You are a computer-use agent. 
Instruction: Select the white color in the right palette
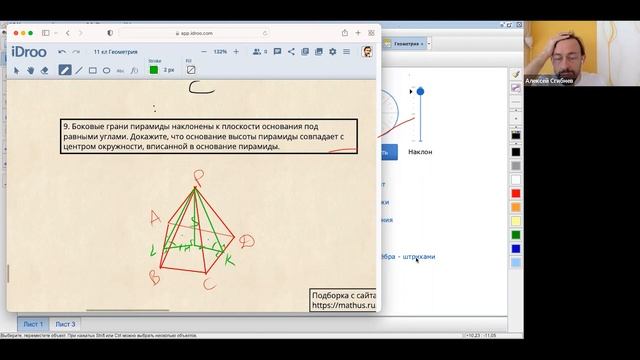516,180
